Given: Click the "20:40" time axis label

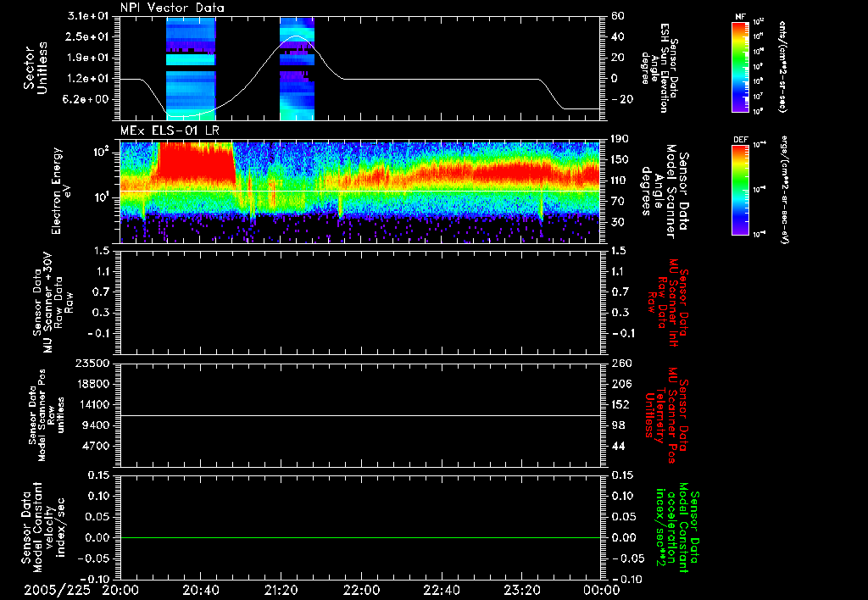Looking at the screenshot, I should 200,591.
